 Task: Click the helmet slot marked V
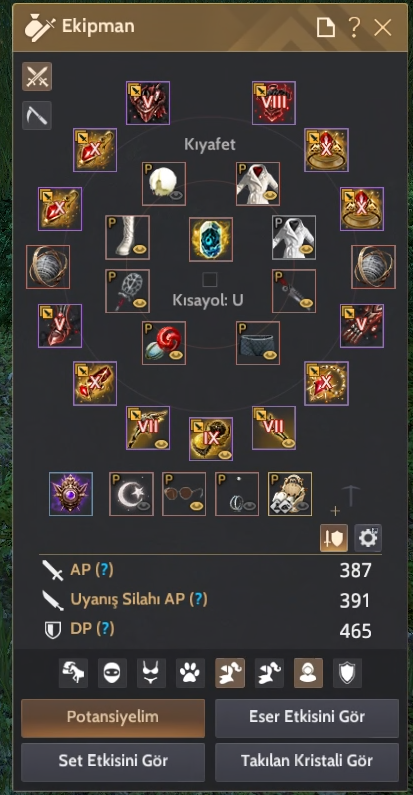click(x=148, y=103)
